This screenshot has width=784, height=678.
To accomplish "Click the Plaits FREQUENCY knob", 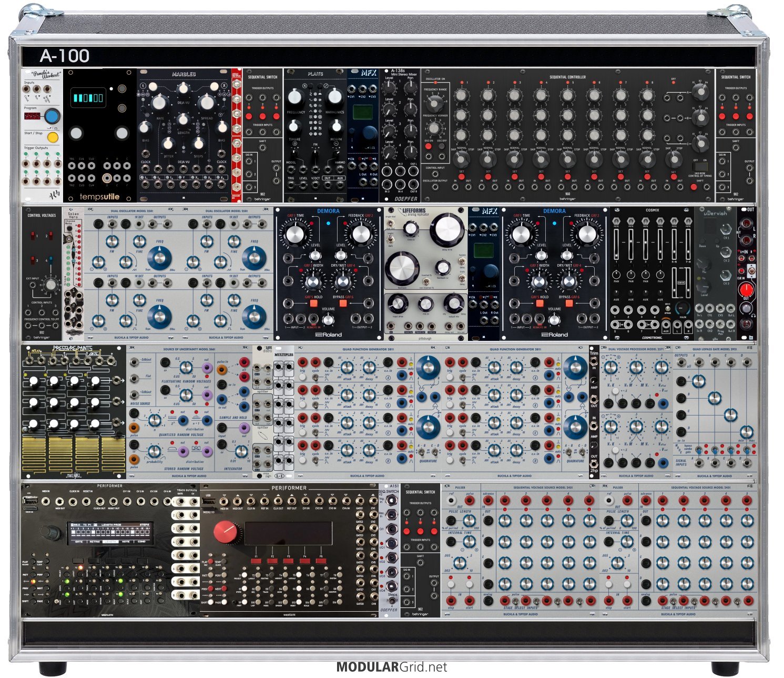I will click(x=296, y=97).
